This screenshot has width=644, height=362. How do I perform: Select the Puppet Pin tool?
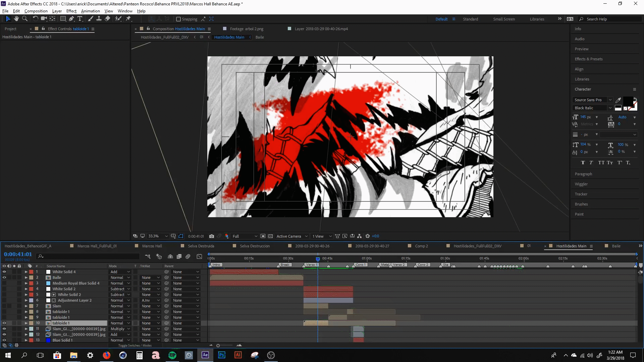pos(128,19)
